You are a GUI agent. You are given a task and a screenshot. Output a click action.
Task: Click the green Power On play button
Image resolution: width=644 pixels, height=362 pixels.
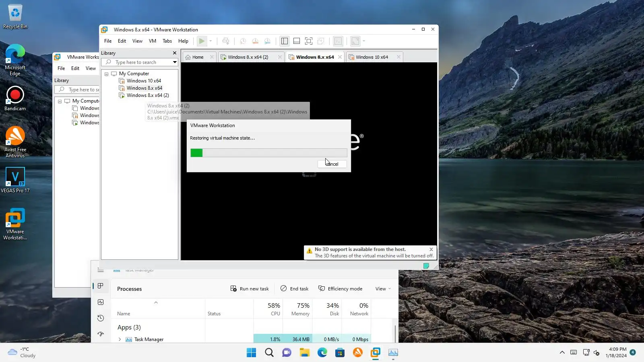pos(202,41)
